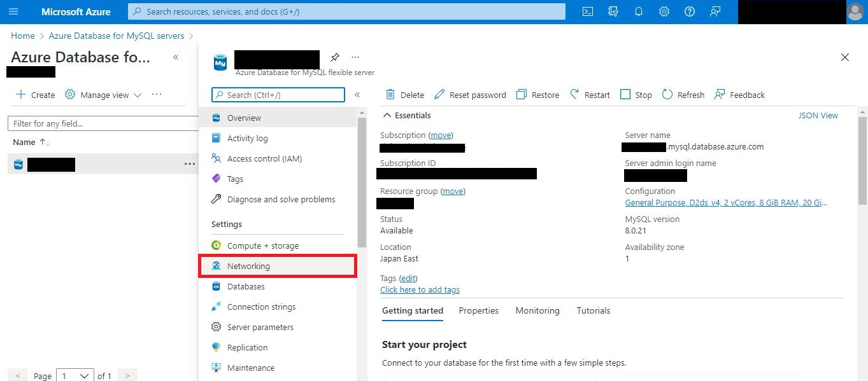
Task: Click here to add tags link
Action: (x=420, y=289)
